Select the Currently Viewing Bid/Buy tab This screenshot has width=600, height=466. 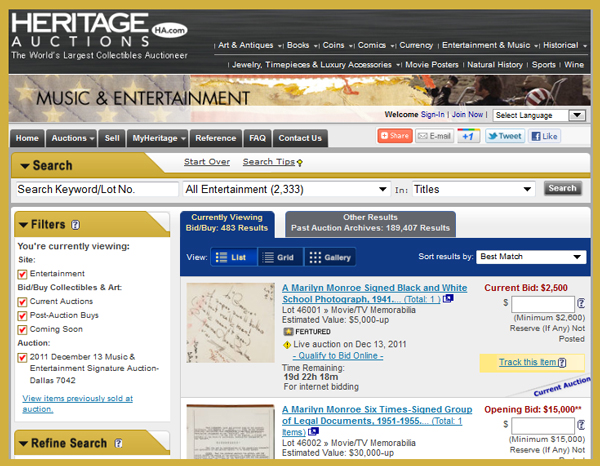pos(227,223)
